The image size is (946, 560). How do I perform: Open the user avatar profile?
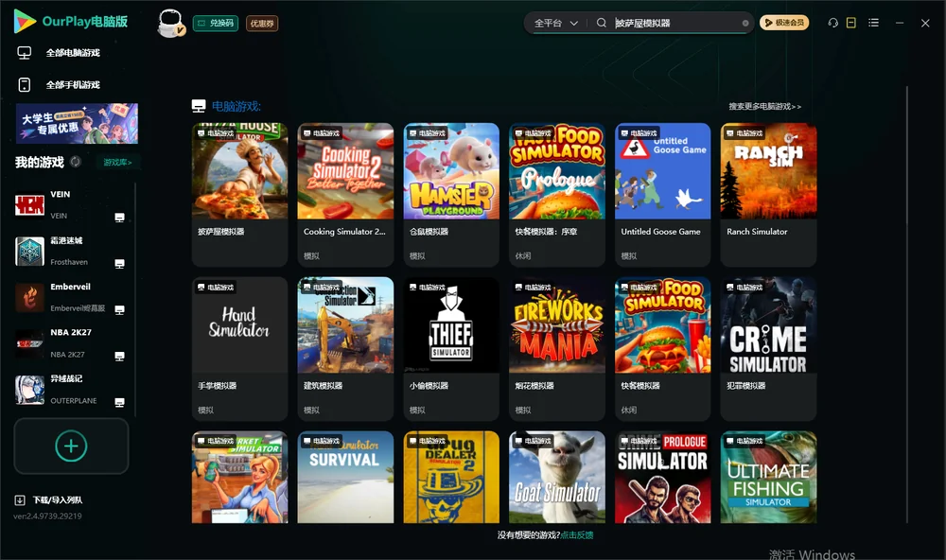(x=170, y=23)
